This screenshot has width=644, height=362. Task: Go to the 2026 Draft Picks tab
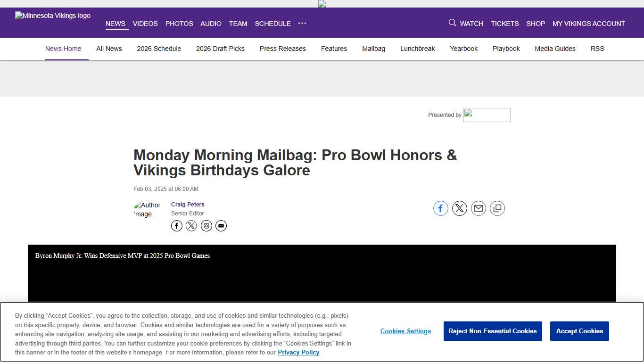[220, 49]
